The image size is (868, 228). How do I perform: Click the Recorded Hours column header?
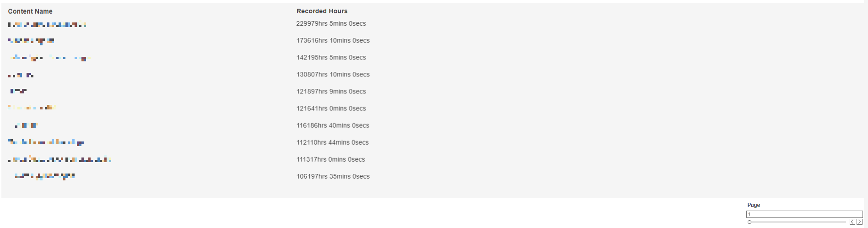coord(322,11)
